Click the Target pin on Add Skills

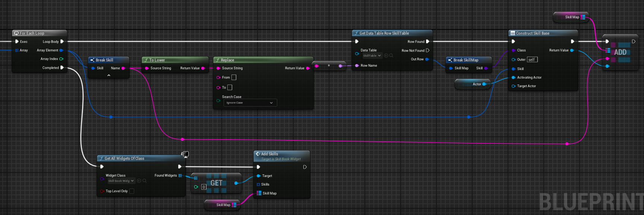259,176
